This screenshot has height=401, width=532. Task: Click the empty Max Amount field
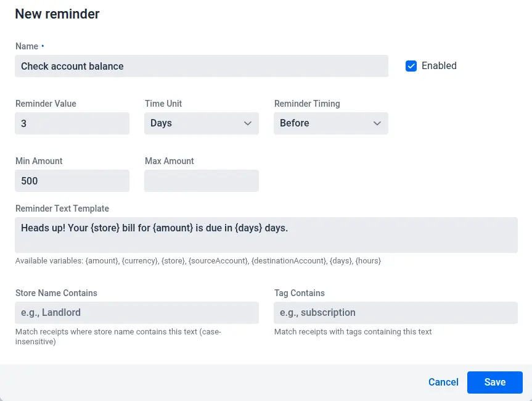pos(202,181)
